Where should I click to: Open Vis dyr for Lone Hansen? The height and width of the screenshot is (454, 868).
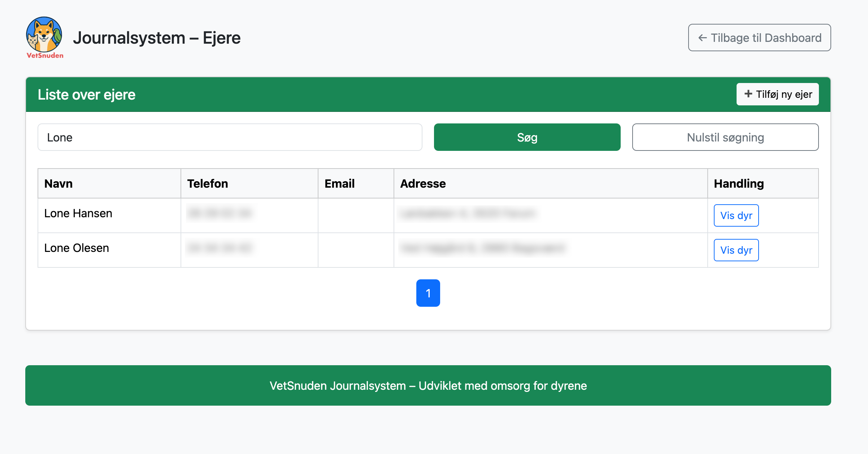tap(736, 215)
